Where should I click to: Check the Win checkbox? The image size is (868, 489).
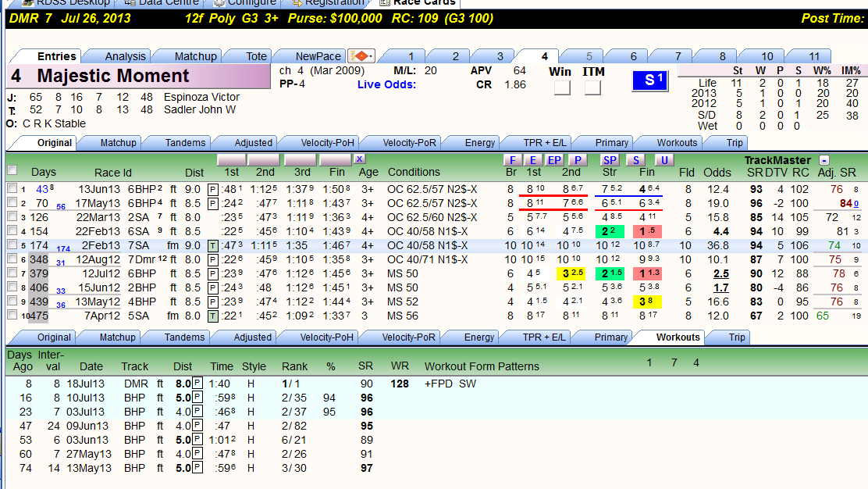point(562,87)
